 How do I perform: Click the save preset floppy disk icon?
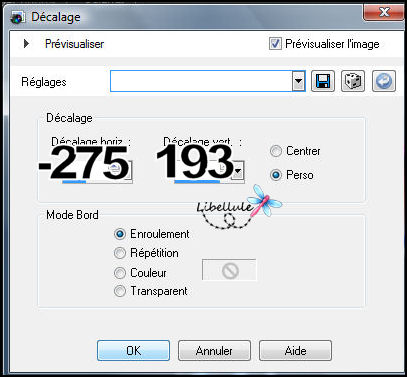click(323, 81)
